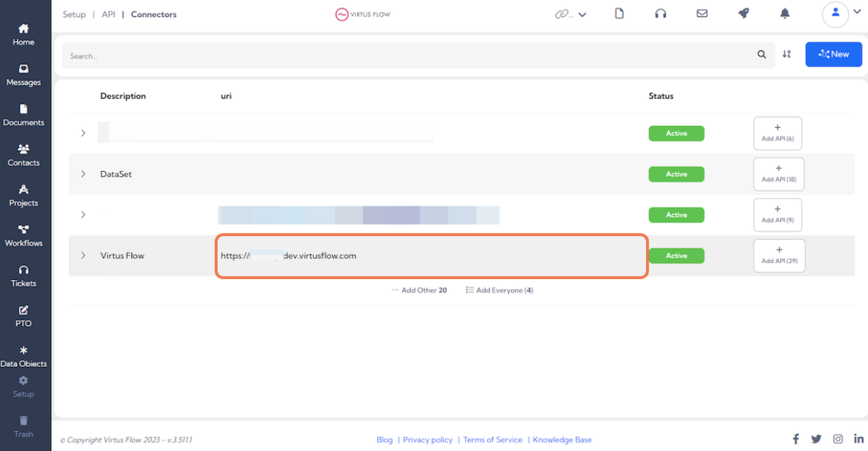The width and height of the screenshot is (868, 451).
Task: Click Add API (29) for Virtus Flow
Action: [778, 255]
